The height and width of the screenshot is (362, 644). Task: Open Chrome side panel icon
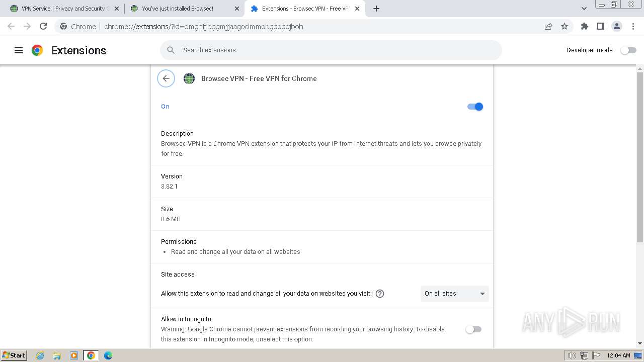601,27
